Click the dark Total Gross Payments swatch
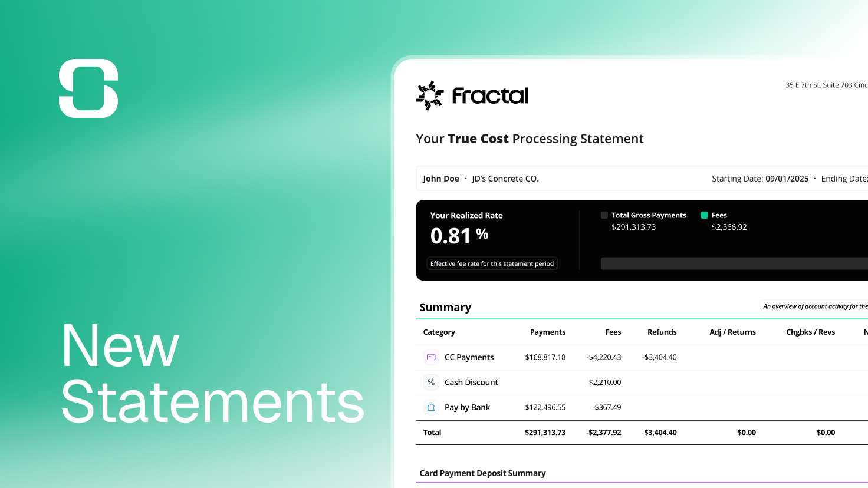868x488 pixels. pyautogui.click(x=604, y=215)
